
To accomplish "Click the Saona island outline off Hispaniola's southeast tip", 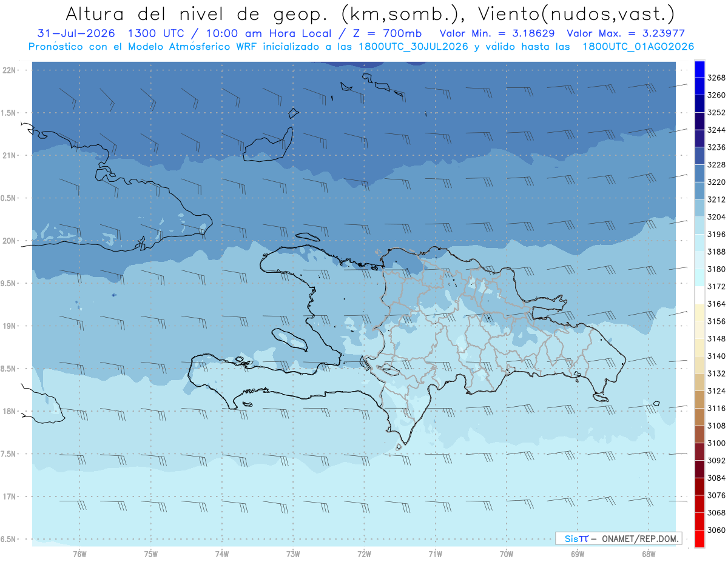I will pyautogui.click(x=601, y=397).
